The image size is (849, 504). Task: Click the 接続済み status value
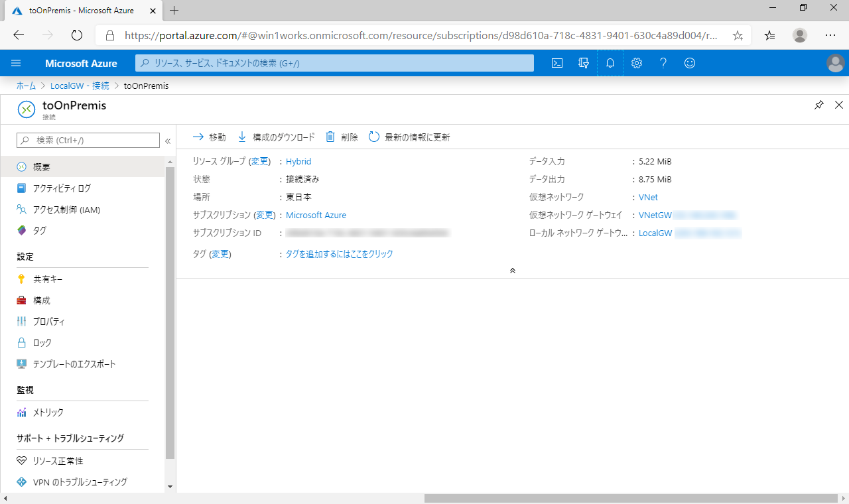(302, 179)
